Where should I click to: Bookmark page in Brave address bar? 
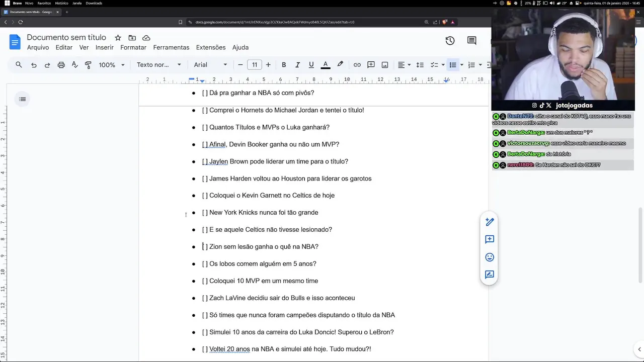click(x=180, y=22)
